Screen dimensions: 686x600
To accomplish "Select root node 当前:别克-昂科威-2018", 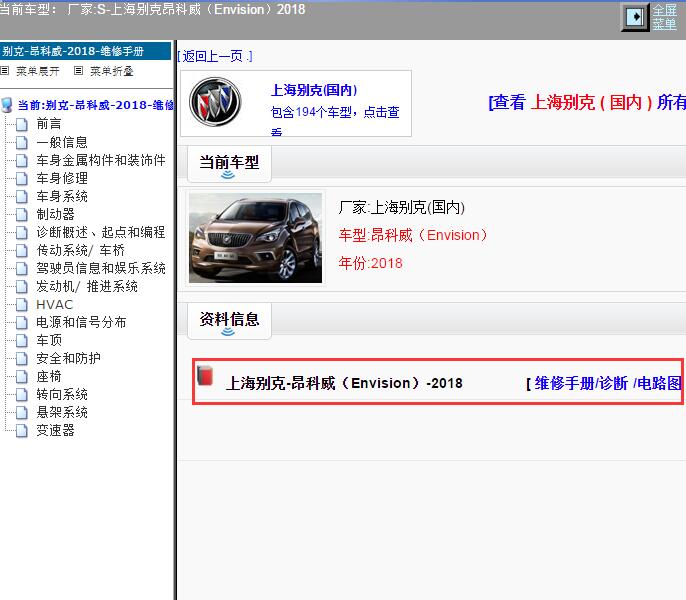I will [x=95, y=105].
